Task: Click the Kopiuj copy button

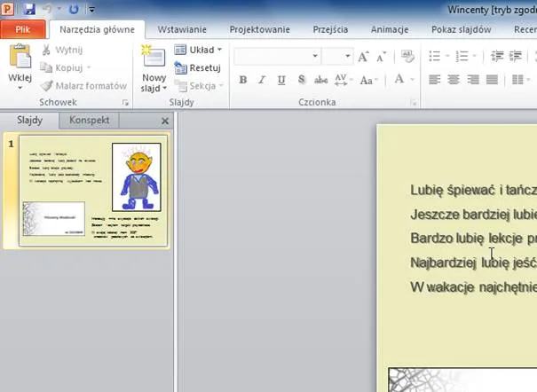Action: [x=61, y=67]
